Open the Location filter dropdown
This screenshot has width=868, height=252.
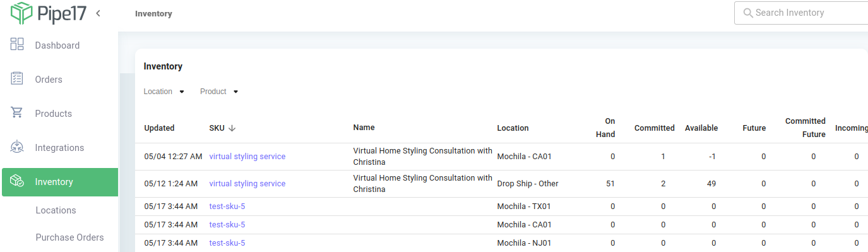(164, 92)
